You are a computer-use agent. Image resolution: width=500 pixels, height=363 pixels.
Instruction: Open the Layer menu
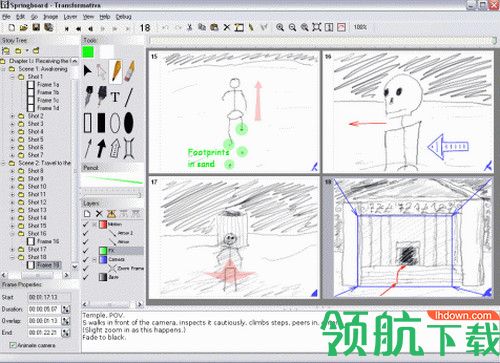pos(70,16)
